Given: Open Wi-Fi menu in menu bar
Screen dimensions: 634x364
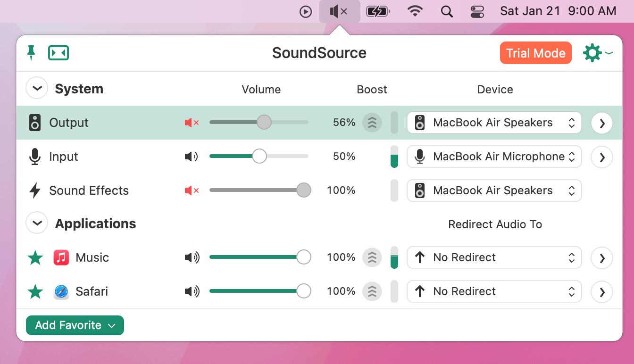Looking at the screenshot, I should click(x=415, y=11).
